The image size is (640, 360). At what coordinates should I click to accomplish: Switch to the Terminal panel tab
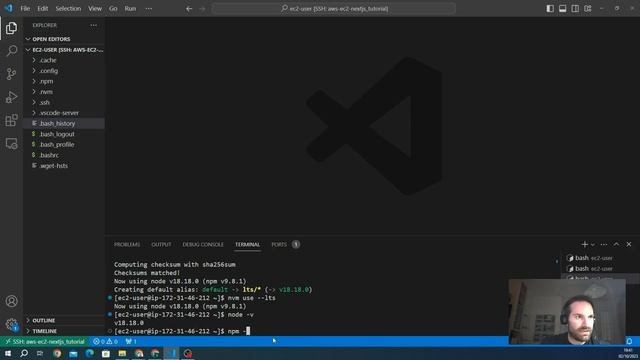pos(247,244)
